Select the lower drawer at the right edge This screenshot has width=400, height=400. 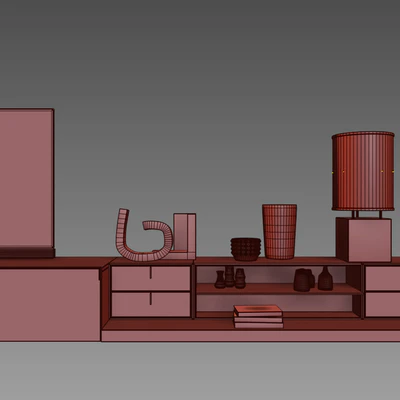[383, 304]
